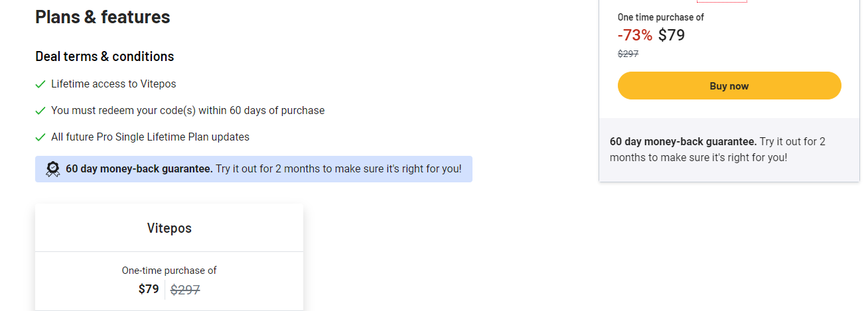Click the bold $79 price in Vitepos card
The image size is (868, 311).
click(149, 289)
